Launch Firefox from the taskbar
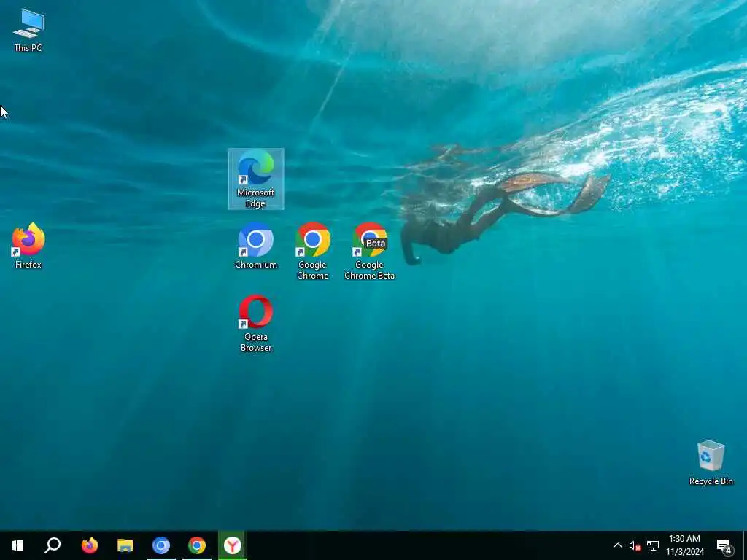Image resolution: width=747 pixels, height=560 pixels. pos(89,545)
